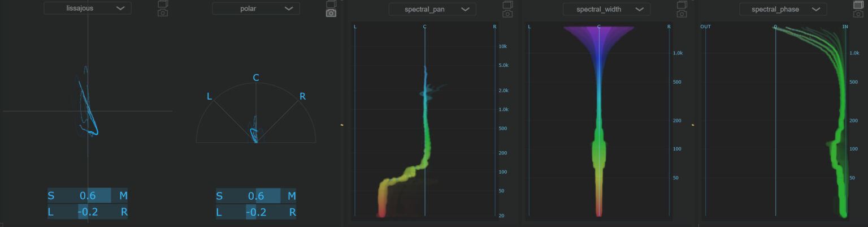868x227 pixels.
Task: Click the polar half-circle scope display
Action: 256,113
